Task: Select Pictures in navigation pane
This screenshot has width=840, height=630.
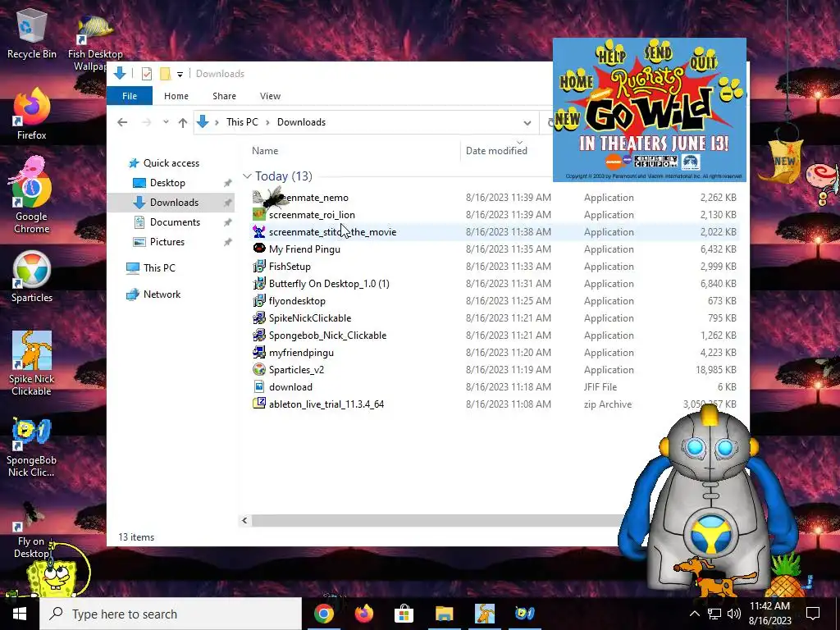Action: point(167,242)
